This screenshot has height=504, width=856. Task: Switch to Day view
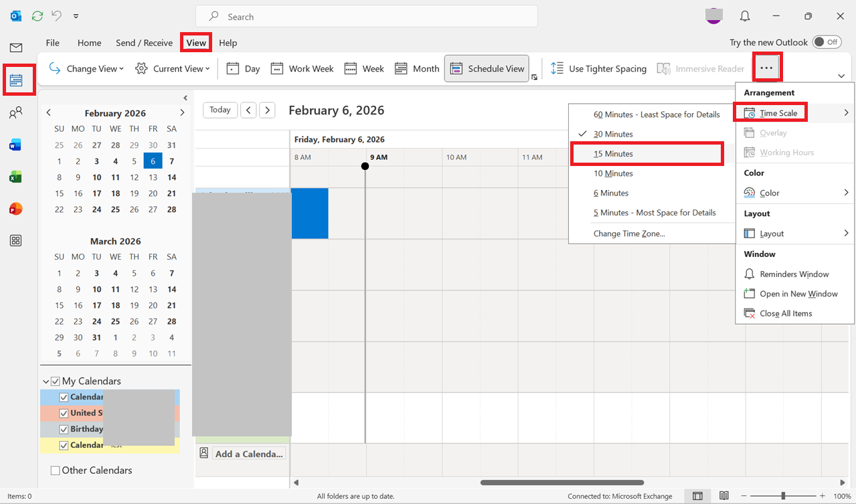point(244,68)
